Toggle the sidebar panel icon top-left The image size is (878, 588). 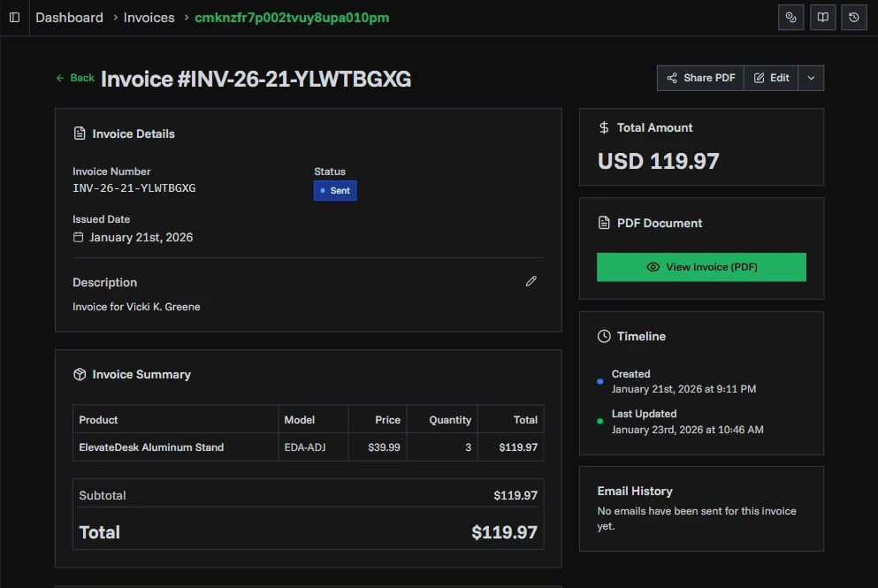14,18
